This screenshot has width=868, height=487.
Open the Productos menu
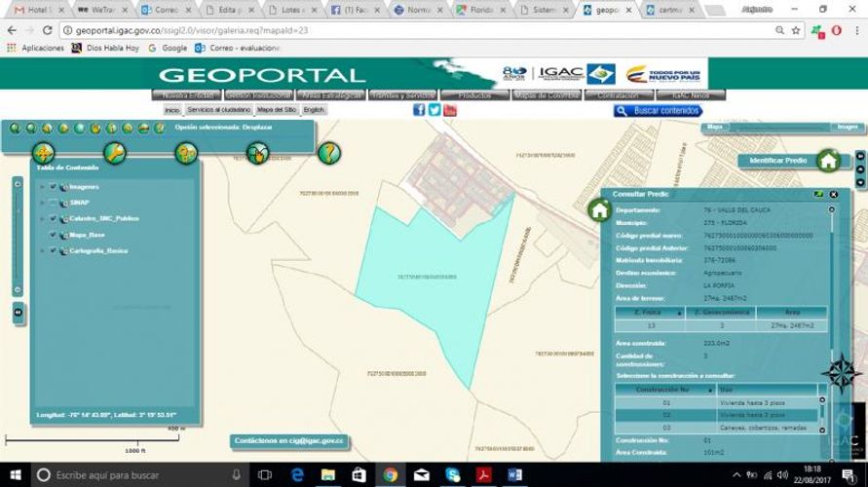click(x=475, y=95)
